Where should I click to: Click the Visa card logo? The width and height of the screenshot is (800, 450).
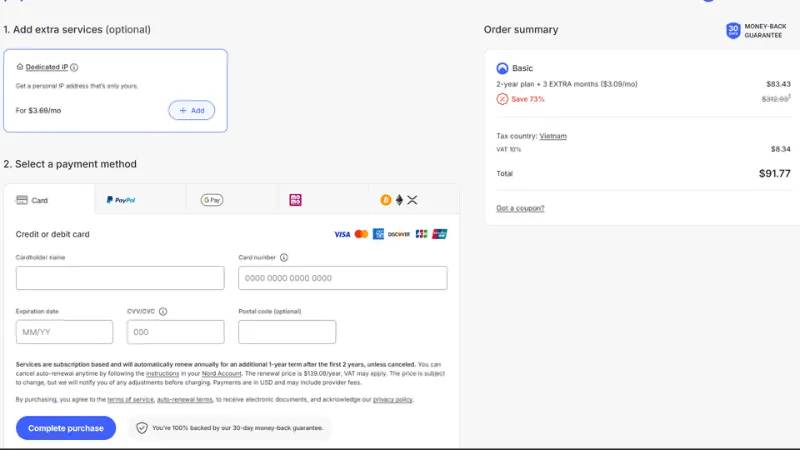[342, 234]
